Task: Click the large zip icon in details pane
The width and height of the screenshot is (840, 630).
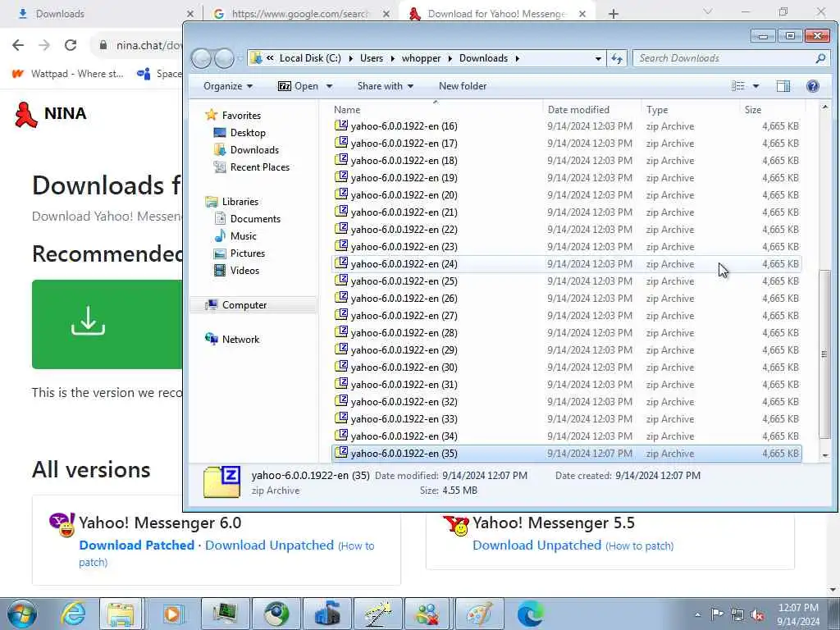Action: tap(221, 482)
